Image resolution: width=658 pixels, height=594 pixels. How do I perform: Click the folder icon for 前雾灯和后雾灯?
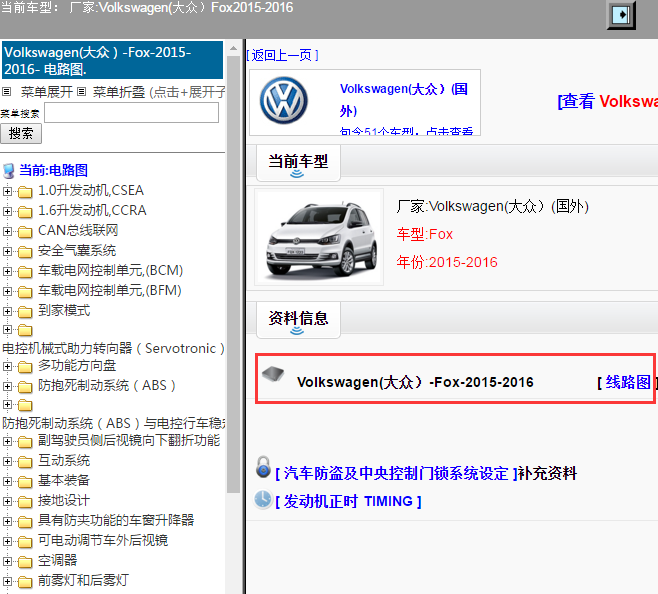pos(25,582)
